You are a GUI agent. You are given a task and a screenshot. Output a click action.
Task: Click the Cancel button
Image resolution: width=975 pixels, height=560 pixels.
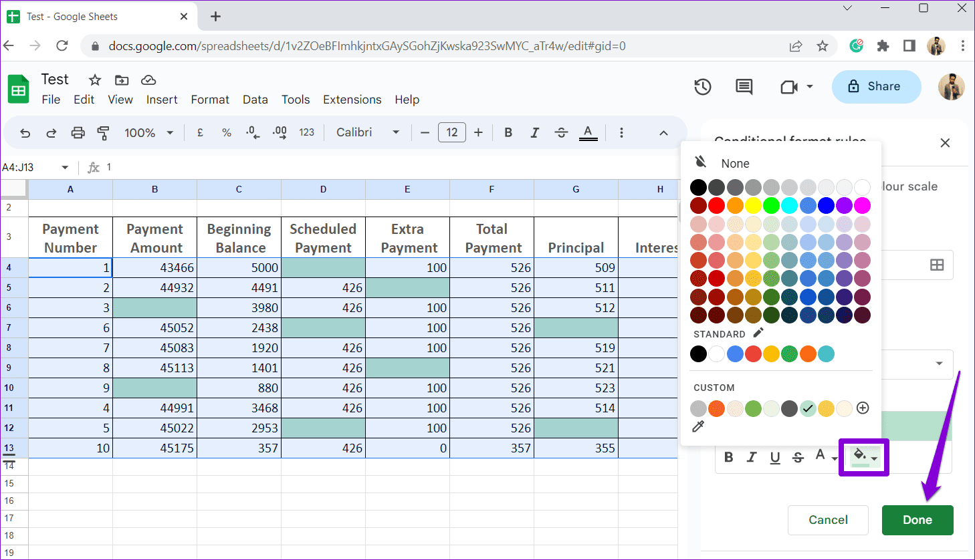point(828,520)
